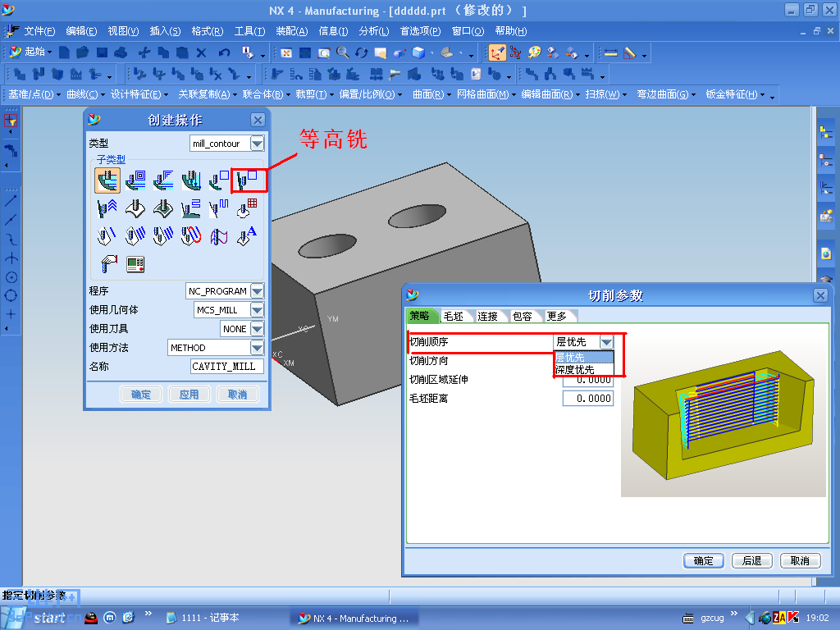
Task: Open the 设计特征(E) toolbar dropdown
Action: tap(139, 94)
